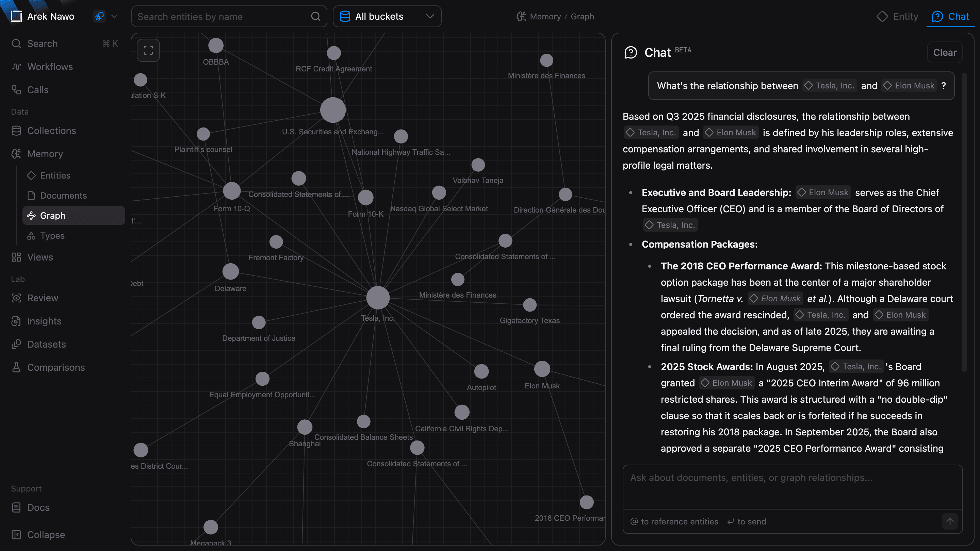Viewport: 980px width, 551px height.
Task: Click the Tesla, Inc. chip in the question
Action: (x=830, y=86)
